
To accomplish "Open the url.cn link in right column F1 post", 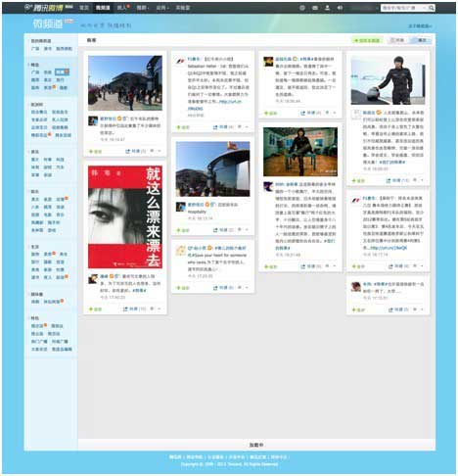I will tap(389, 248).
